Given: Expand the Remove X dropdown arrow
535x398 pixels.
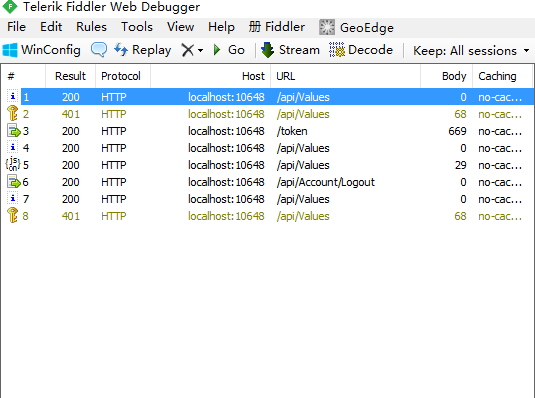Looking at the screenshot, I should [201, 51].
